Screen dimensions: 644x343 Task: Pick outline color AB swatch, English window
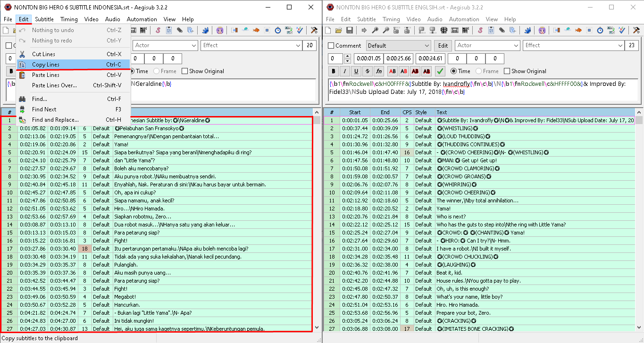pos(415,71)
